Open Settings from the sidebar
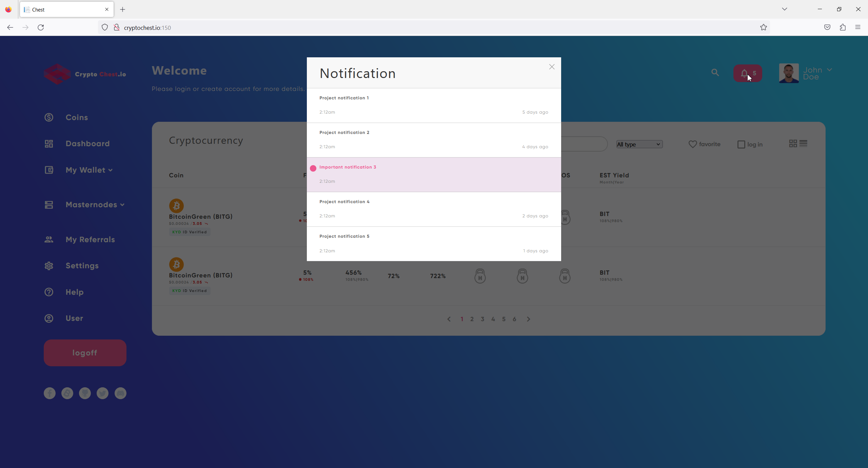The height and width of the screenshot is (468, 868). point(82,266)
